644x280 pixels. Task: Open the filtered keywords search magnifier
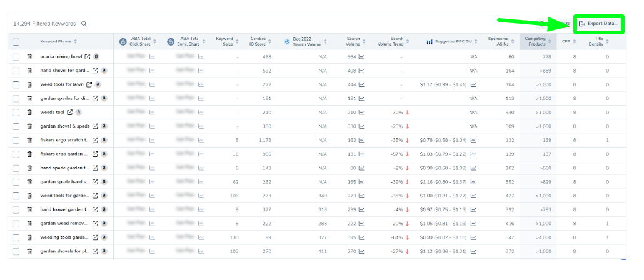point(84,24)
